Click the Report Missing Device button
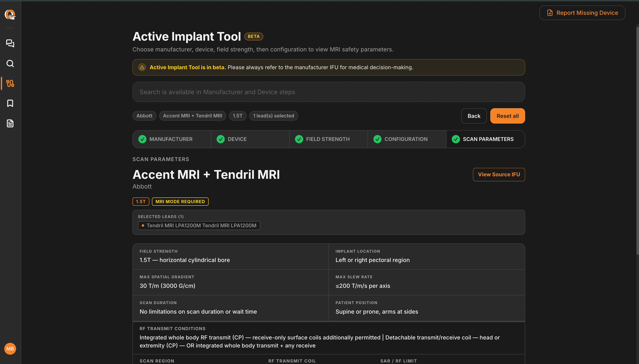Screen dimensions: 639x364 click(582, 13)
